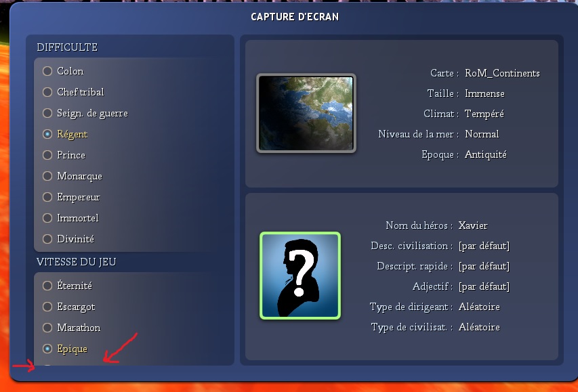Click the Epique game speed option

(47, 349)
